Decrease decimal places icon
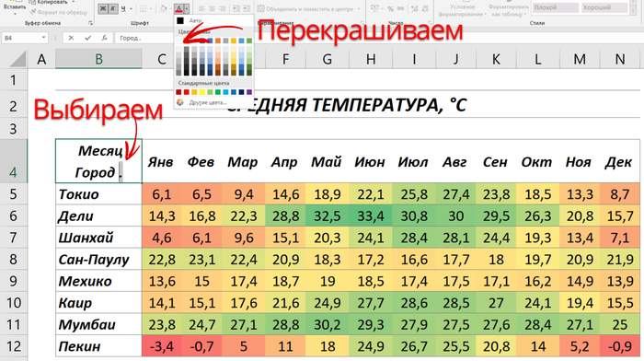Screen dimensions: 644x361 [x=425, y=8]
